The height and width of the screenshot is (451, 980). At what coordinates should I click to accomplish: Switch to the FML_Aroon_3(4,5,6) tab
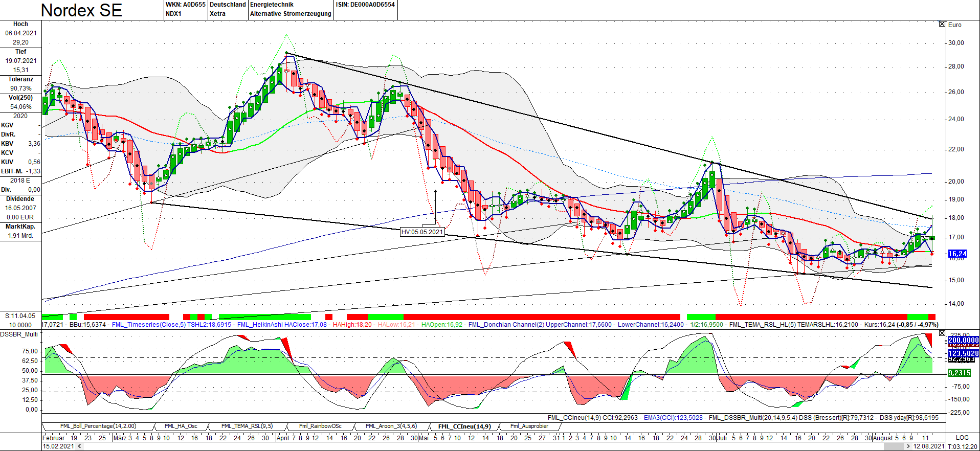[391, 426]
